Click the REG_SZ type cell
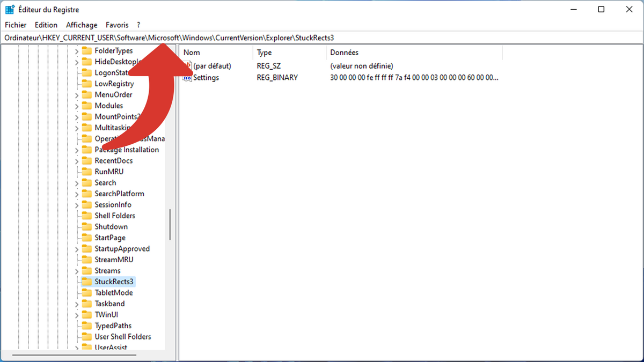Viewport: 644px width, 362px height. [x=269, y=66]
